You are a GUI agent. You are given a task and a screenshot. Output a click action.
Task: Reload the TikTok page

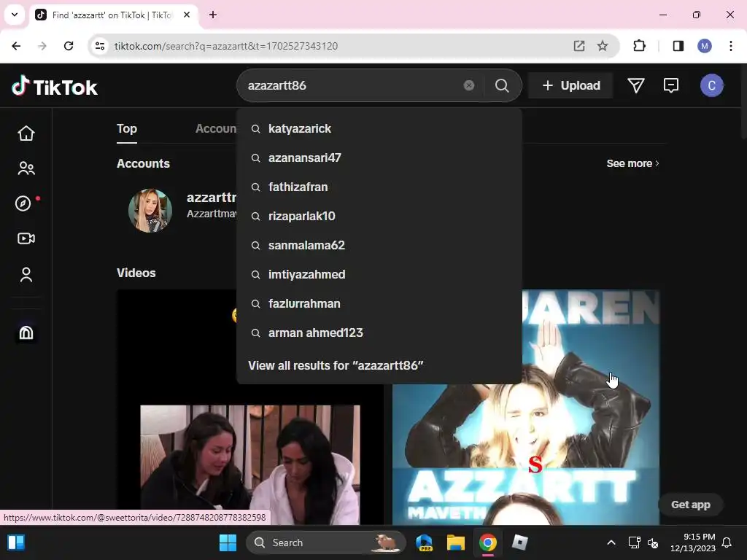coord(69,46)
